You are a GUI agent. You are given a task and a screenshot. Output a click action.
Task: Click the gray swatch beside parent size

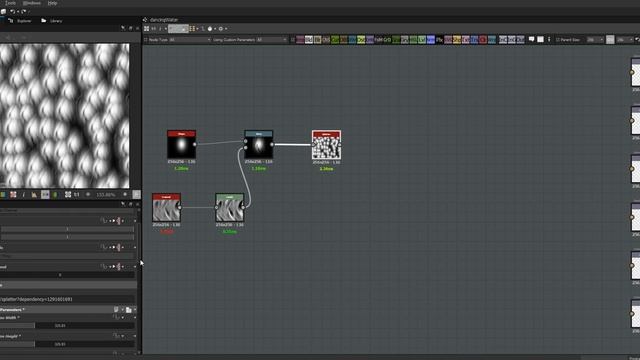point(610,40)
